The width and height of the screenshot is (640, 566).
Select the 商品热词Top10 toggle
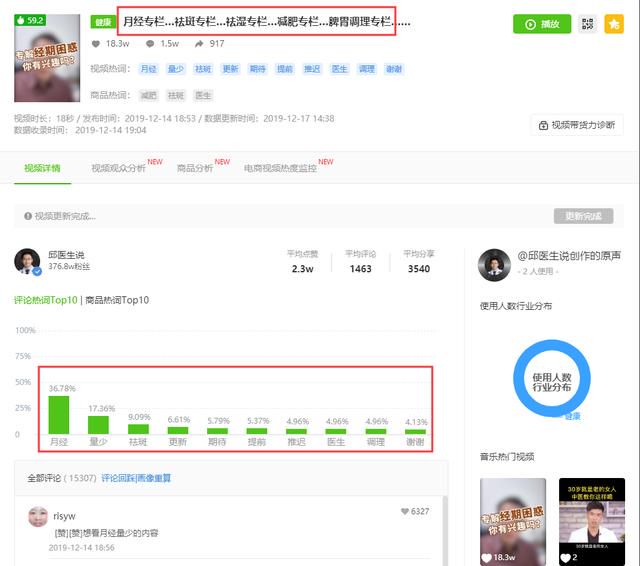tap(117, 300)
